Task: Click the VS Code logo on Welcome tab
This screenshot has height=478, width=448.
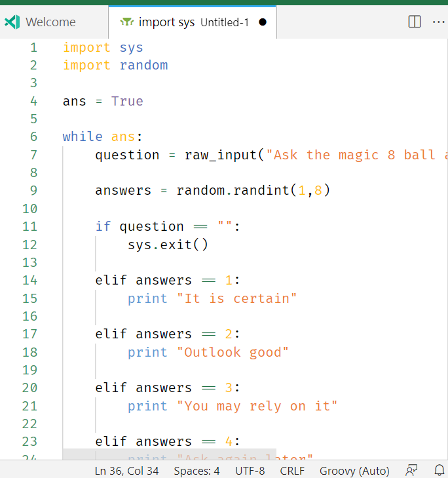Action: (12, 22)
